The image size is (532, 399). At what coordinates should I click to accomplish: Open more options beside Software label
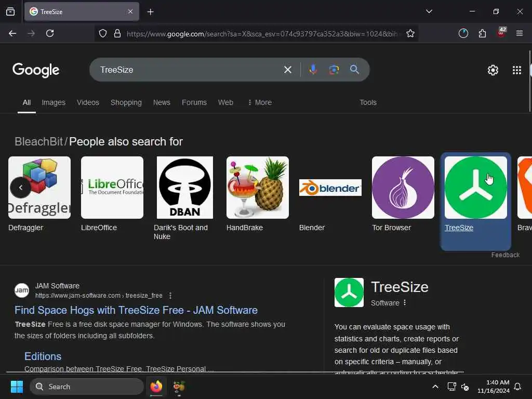click(x=405, y=303)
